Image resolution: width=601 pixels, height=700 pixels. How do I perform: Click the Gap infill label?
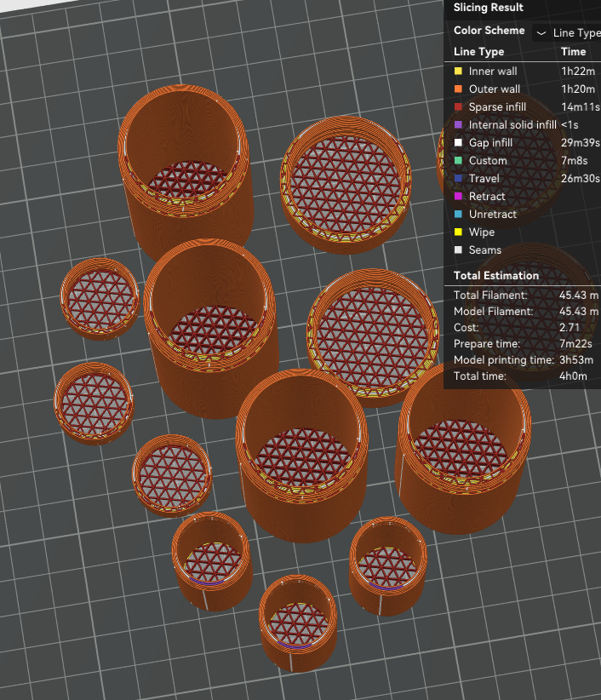(491, 142)
